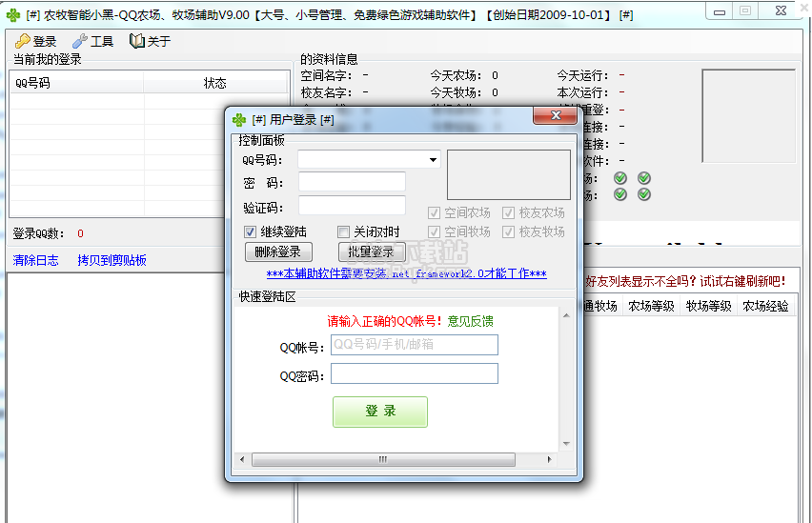The width and height of the screenshot is (812, 523).
Task: Click the QQ帐号 input field
Action: [415, 345]
